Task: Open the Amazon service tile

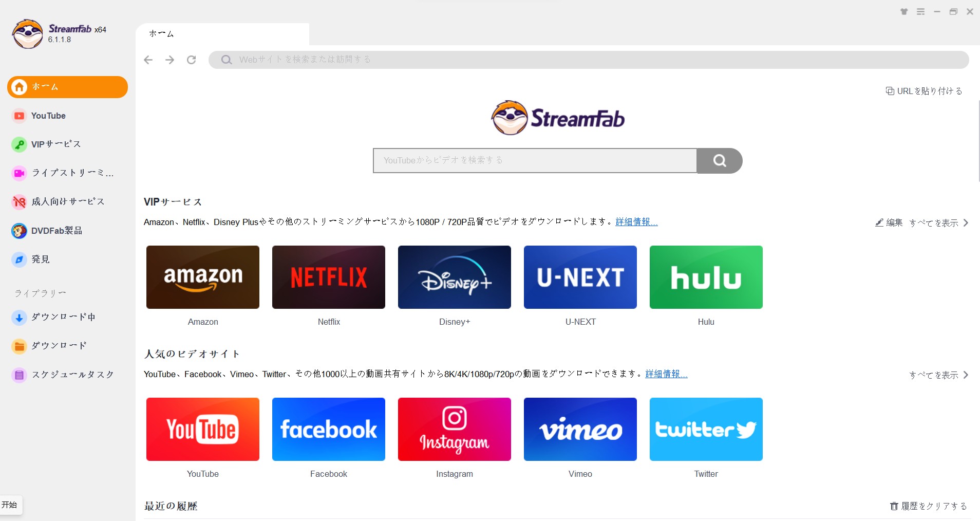Action: pyautogui.click(x=203, y=277)
